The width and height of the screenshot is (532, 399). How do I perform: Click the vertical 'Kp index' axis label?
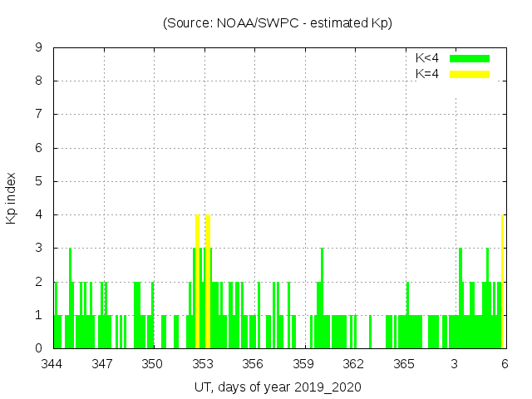tap(12, 199)
